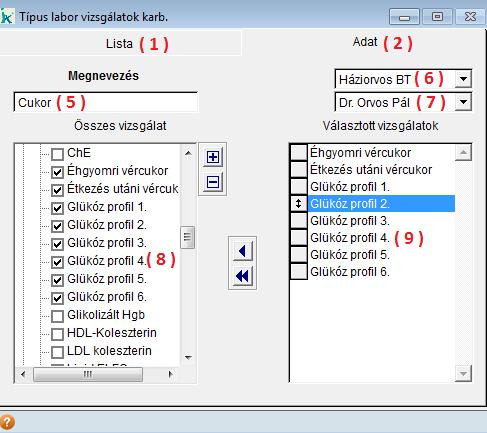Click the double left arrow move-all button
The image size is (487, 433).
click(242, 276)
